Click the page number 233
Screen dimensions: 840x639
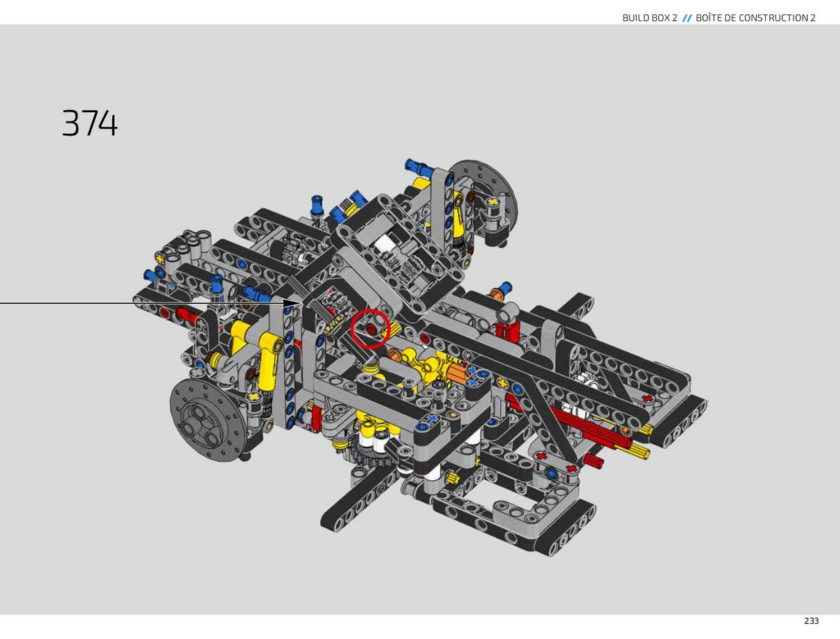811,621
